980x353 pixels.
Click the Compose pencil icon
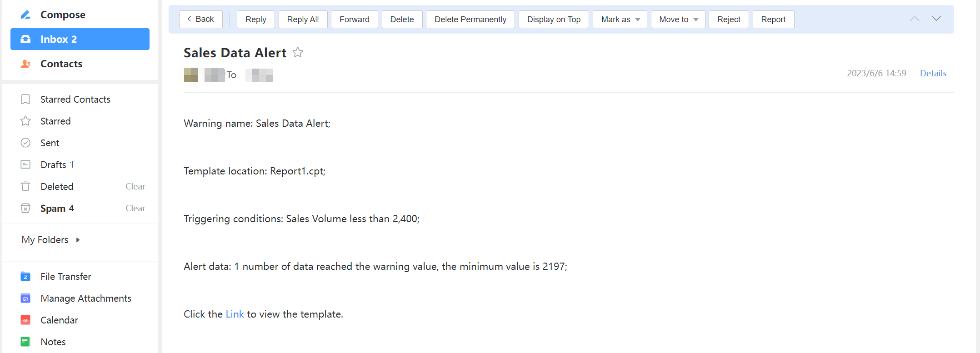click(x=25, y=15)
